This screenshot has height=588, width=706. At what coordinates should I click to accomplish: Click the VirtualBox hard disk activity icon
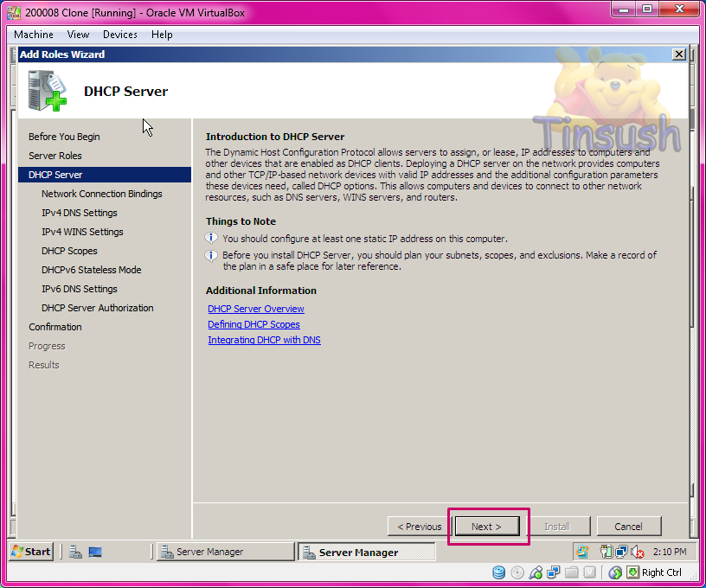pyautogui.click(x=498, y=572)
